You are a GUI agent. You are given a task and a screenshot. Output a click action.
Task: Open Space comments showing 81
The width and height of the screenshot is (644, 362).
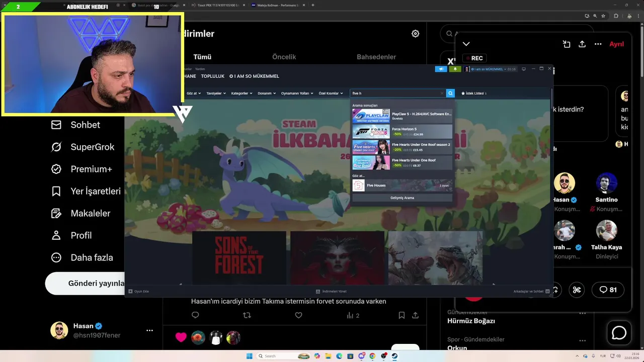pyautogui.click(x=608, y=290)
